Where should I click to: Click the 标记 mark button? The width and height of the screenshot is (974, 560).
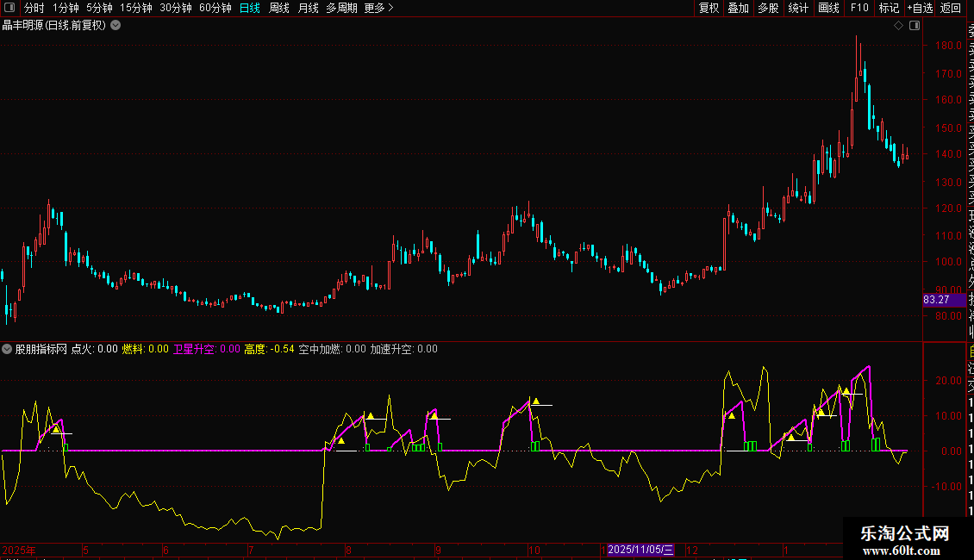coord(889,8)
